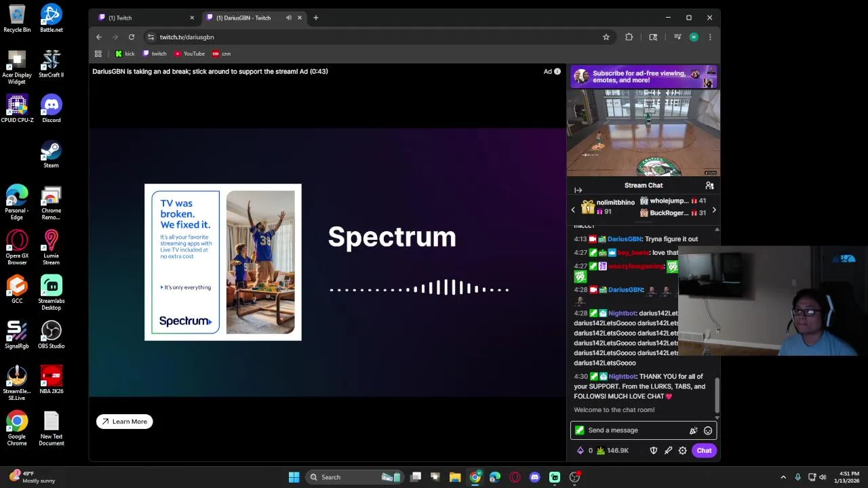Viewport: 868px width, 488px height.
Task: Send message with Chat button
Action: [x=704, y=451]
